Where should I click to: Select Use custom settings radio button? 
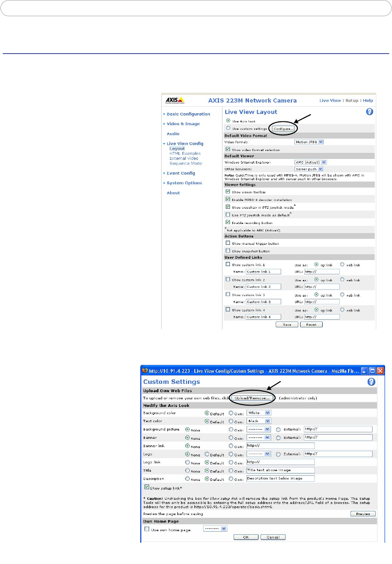click(228, 128)
